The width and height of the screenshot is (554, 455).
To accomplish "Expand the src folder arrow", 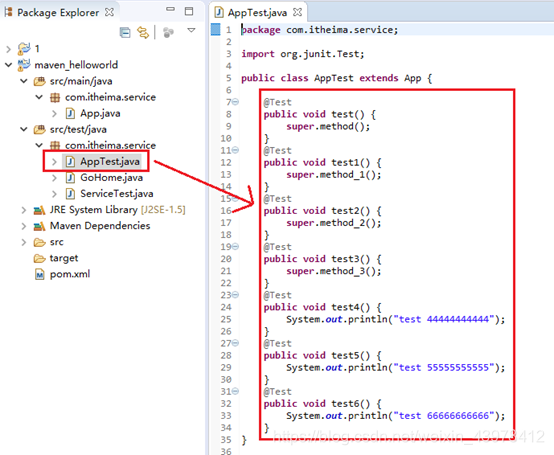I will (x=24, y=242).
